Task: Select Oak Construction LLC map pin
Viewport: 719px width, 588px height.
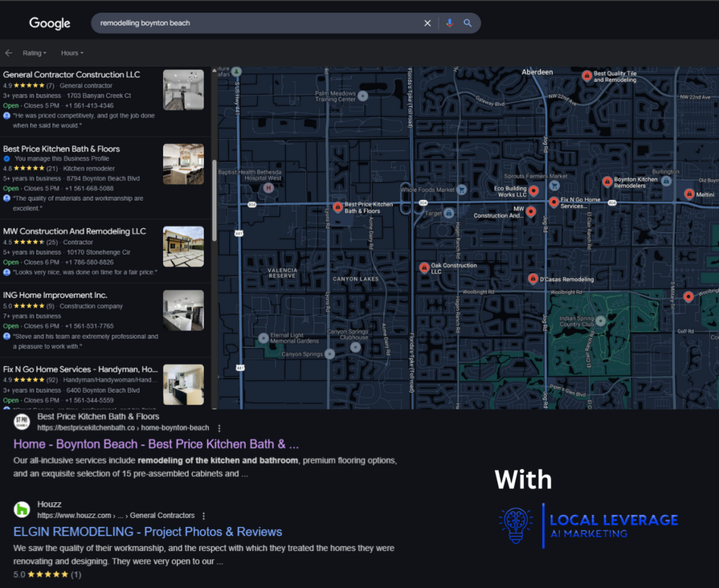Action: point(424,267)
